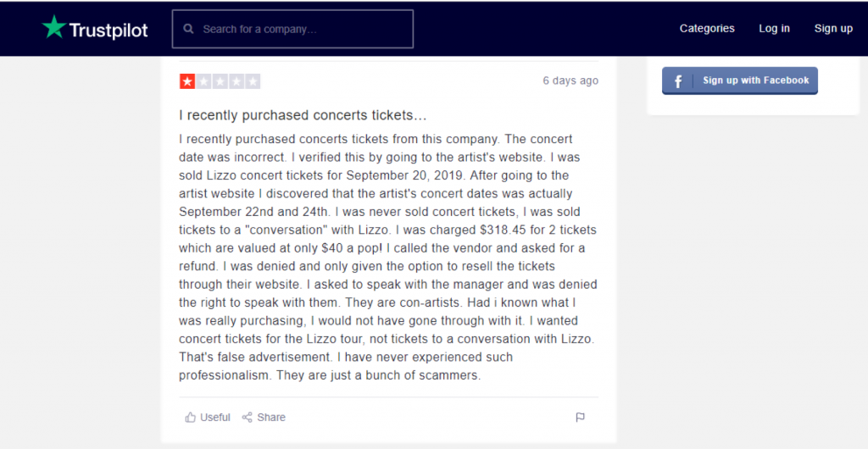Click 'Sign up with Facebook' button
868x449 pixels.
coord(739,80)
